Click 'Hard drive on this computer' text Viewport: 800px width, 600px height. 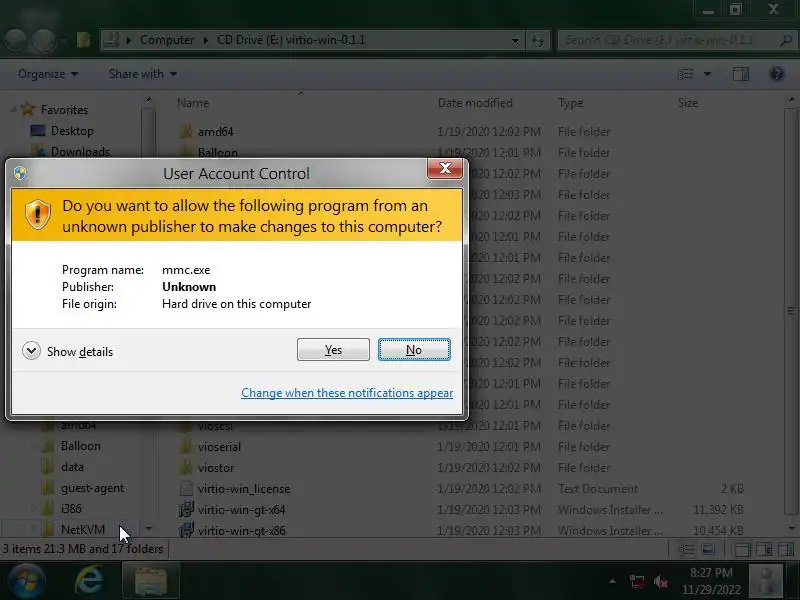point(236,304)
